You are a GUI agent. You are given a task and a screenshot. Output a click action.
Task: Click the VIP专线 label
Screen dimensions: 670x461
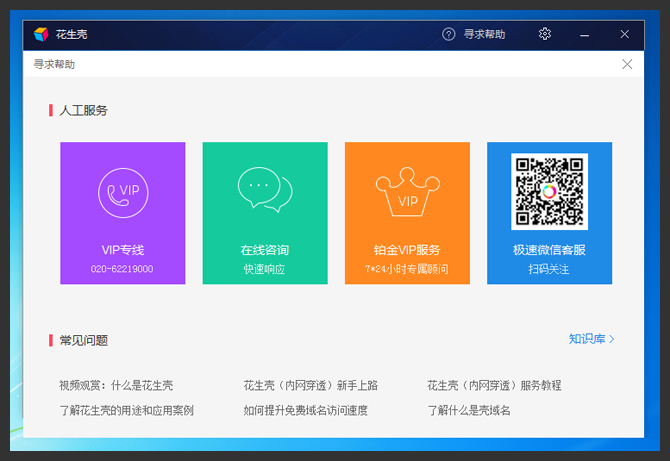tap(123, 250)
